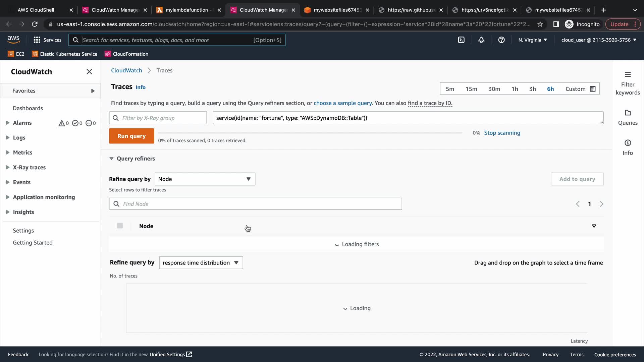The height and width of the screenshot is (362, 644).
Task: Open the Services grid menu
Action: [47, 40]
